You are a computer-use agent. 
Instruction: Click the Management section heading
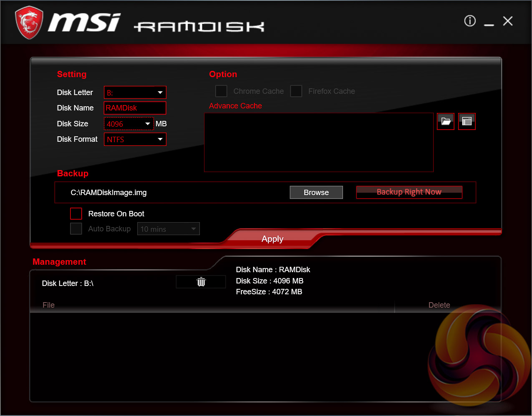(x=59, y=262)
